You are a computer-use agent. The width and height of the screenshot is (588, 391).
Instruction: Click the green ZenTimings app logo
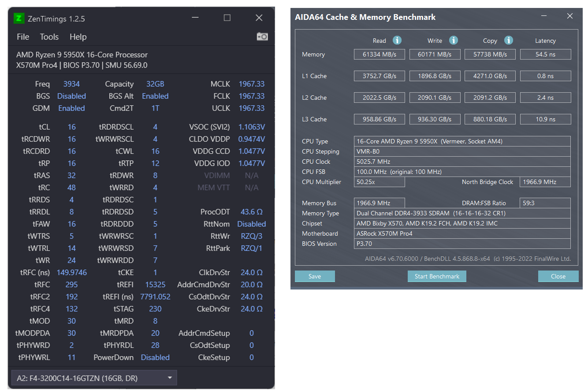click(19, 18)
